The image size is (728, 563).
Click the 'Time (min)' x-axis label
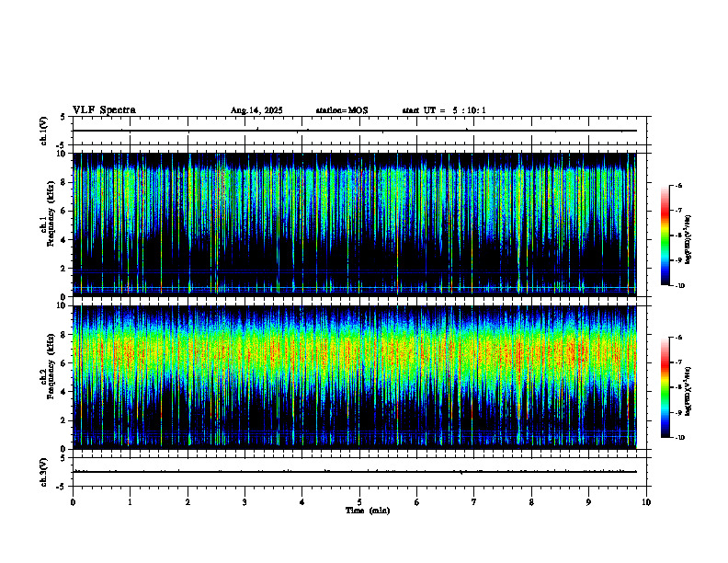pyautogui.click(x=368, y=511)
